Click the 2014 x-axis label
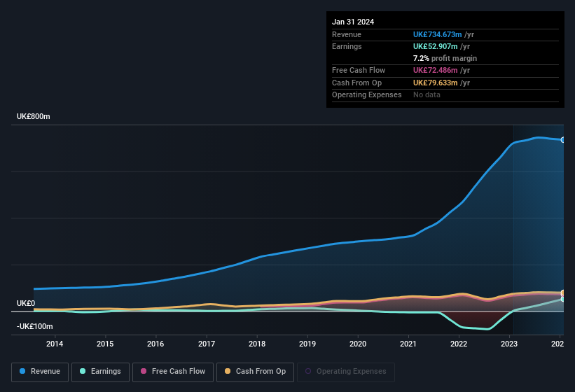This screenshot has width=575, height=392. click(x=55, y=344)
